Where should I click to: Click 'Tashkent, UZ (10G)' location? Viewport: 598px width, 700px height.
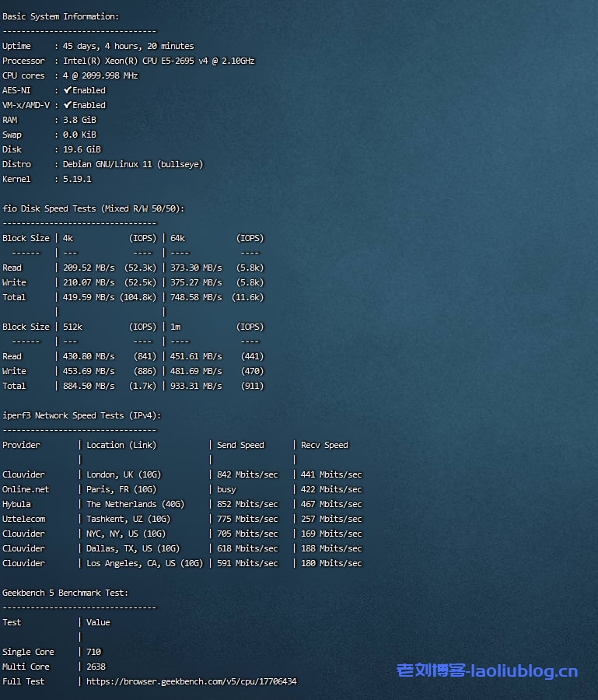[x=128, y=519]
